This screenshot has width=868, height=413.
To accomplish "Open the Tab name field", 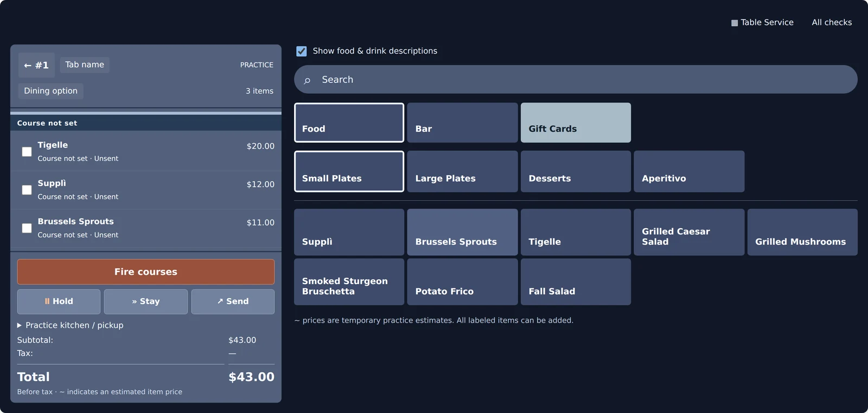I will click(x=85, y=64).
